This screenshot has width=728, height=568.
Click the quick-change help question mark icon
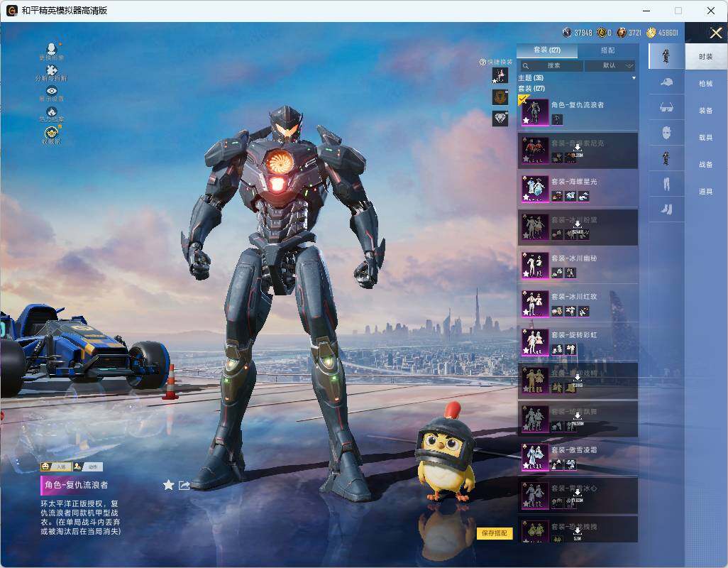(x=482, y=62)
